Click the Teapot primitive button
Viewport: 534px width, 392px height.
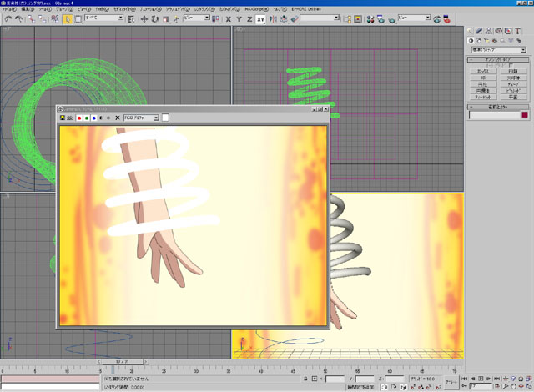483,98
